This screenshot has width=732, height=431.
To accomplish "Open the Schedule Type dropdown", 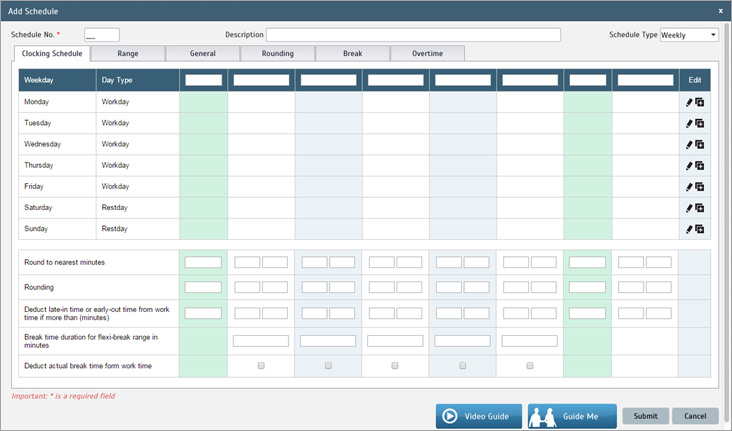I will coord(689,35).
